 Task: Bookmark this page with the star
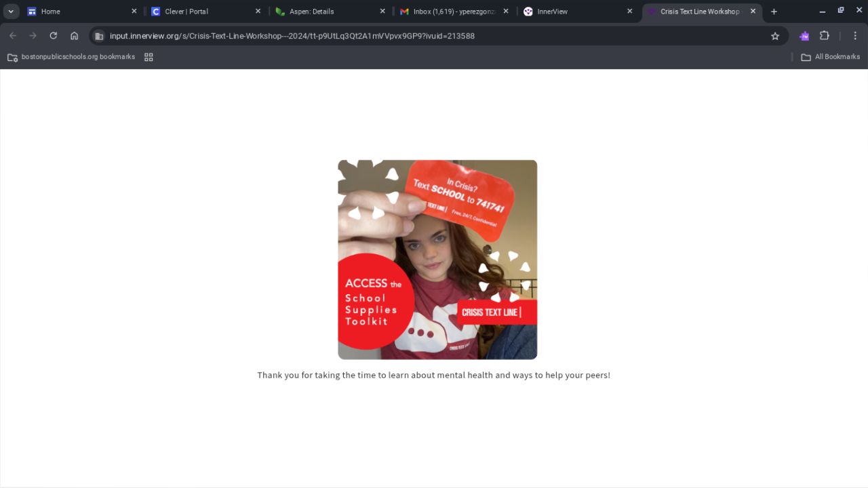pos(775,36)
